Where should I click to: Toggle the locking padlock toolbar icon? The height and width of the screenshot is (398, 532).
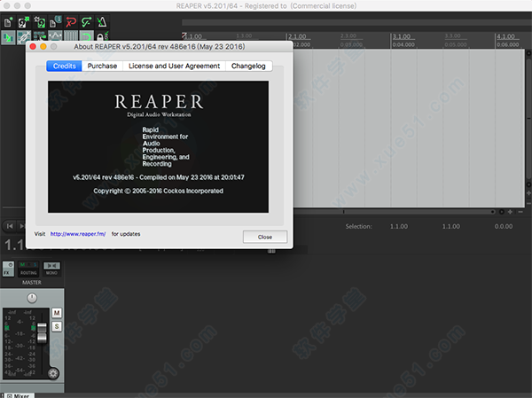102,36
